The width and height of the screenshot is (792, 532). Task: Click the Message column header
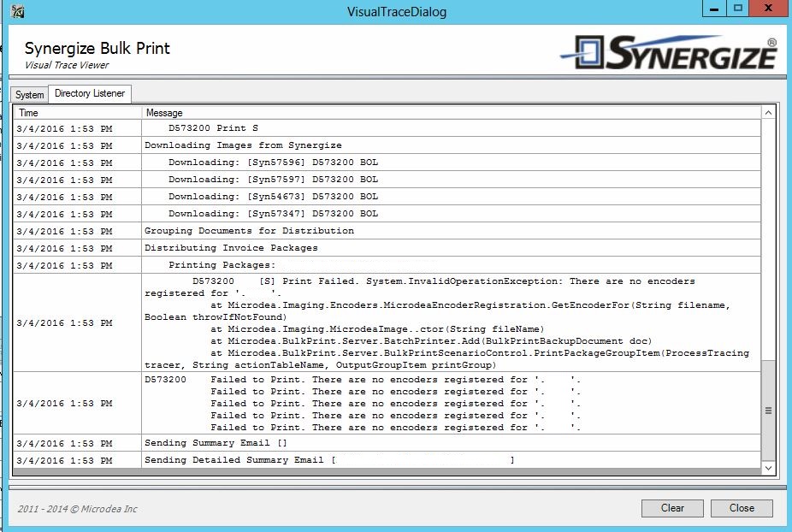pos(451,113)
